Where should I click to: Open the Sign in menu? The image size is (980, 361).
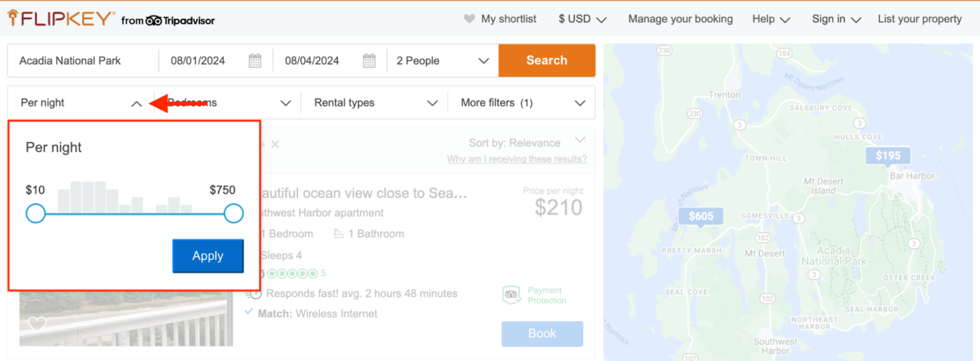(836, 19)
